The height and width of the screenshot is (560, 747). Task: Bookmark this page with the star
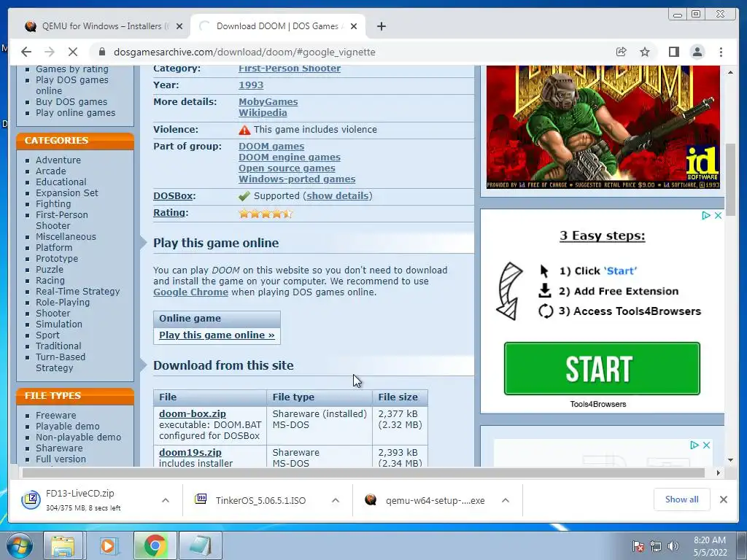click(x=645, y=52)
